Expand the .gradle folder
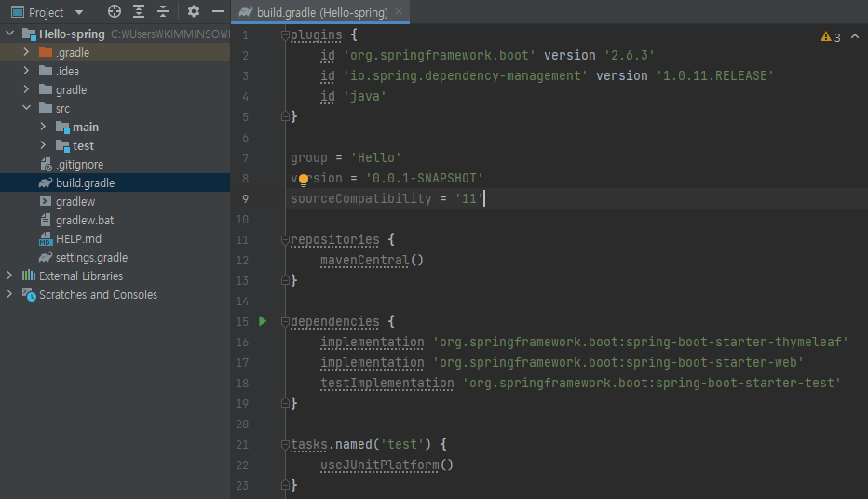The width and height of the screenshot is (868, 499). [x=26, y=52]
